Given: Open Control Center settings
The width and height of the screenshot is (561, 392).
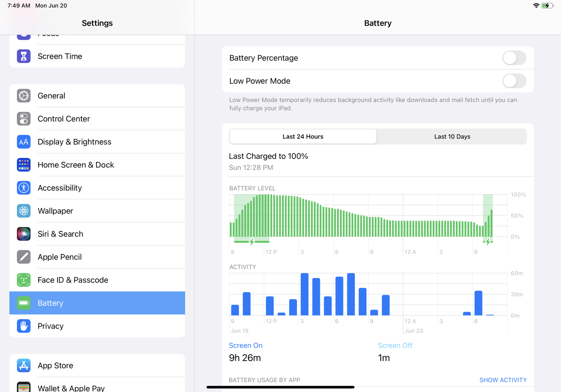Looking at the screenshot, I should (x=97, y=119).
